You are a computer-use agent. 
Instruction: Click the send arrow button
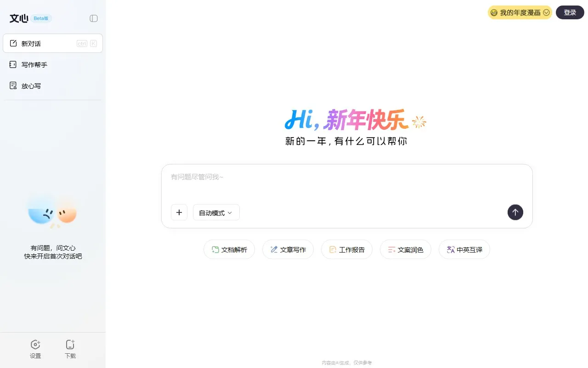515,212
